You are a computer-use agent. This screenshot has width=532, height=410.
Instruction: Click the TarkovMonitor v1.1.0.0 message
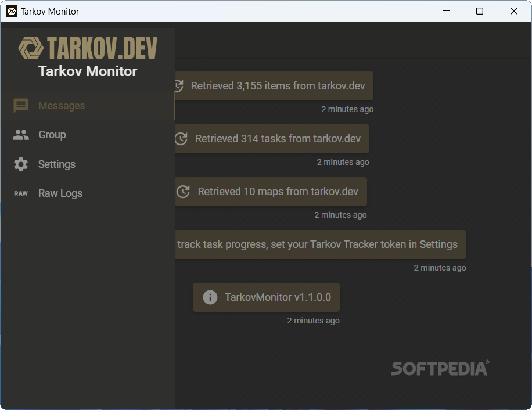click(267, 297)
